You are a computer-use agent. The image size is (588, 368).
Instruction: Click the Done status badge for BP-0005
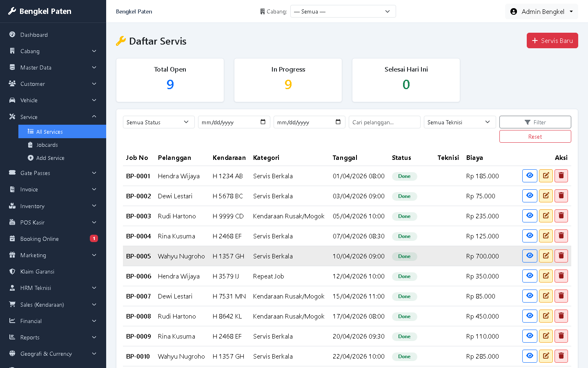point(404,256)
